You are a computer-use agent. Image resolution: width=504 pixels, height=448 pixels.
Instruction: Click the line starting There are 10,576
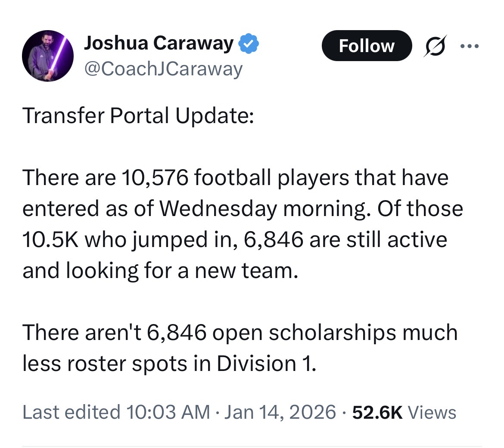point(235,177)
